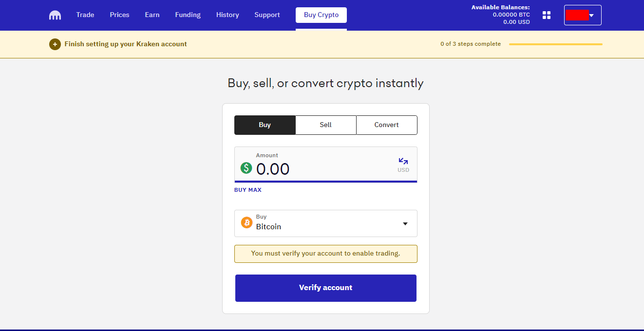Click the 0 of 3 steps complete text

471,44
